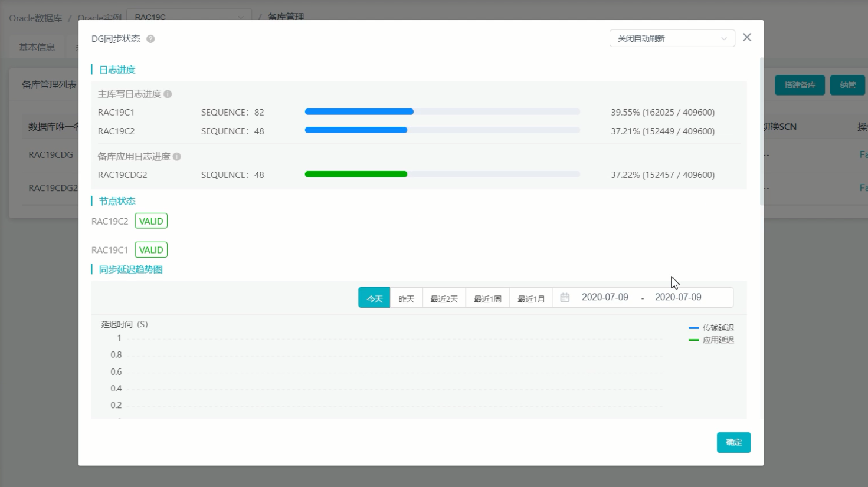This screenshot has width=868, height=487.
Task: Toggle the 传输延迟 legend entry
Action: (x=712, y=328)
